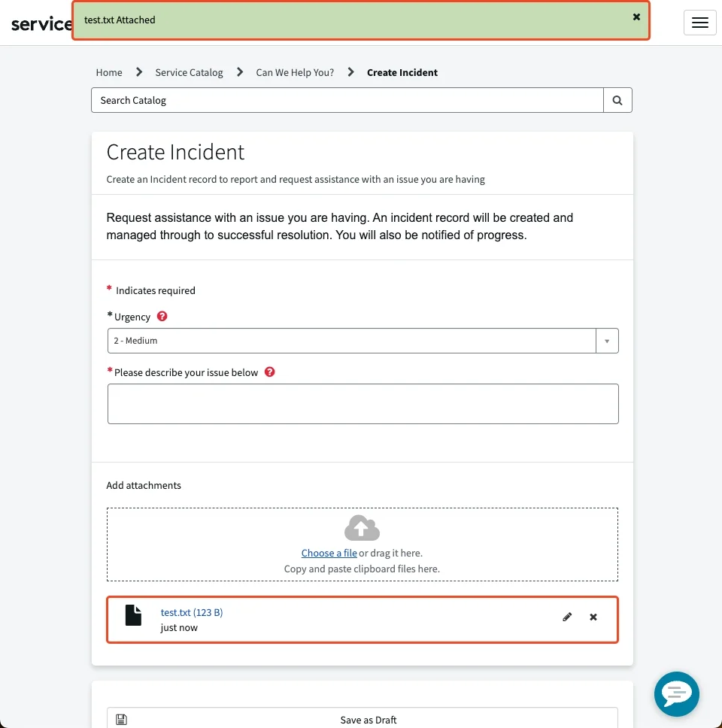Open the test.txt (123 B) attachment link
Viewport: 722px width, 728px height.
[x=192, y=613]
